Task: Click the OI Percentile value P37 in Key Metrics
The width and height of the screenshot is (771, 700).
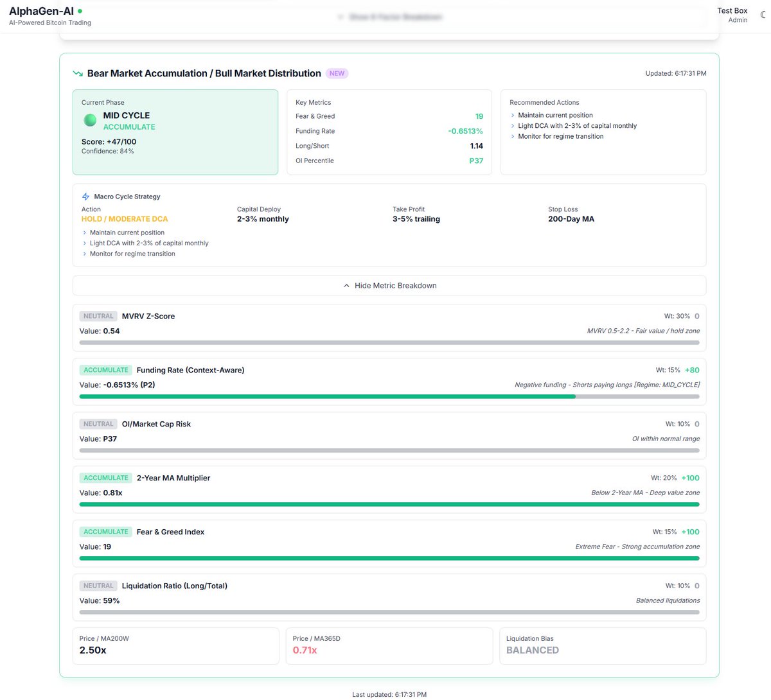Action: tap(476, 161)
